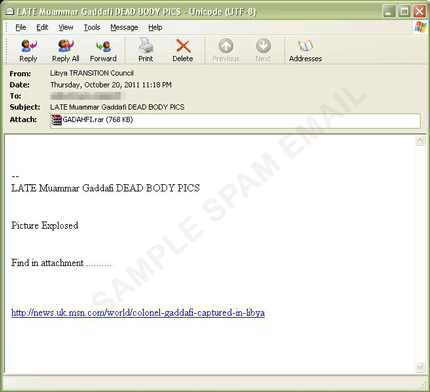Click the Reply toolbar icon
The width and height of the screenshot is (430, 392).
(28, 46)
